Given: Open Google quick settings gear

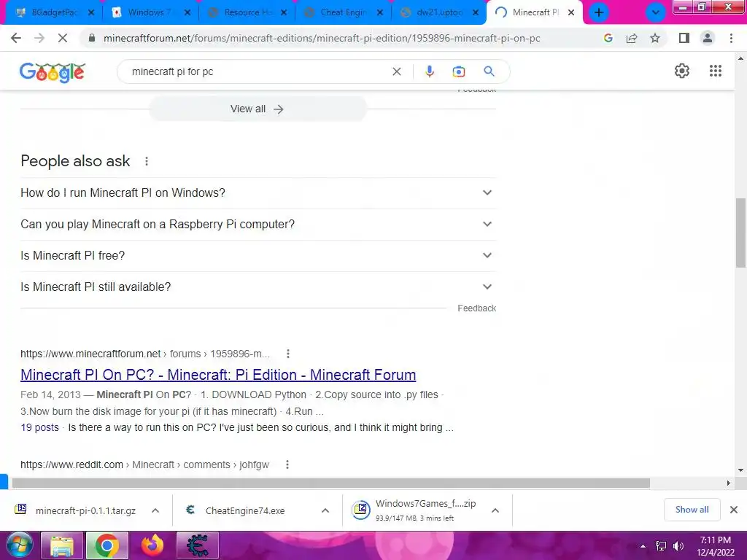Looking at the screenshot, I should (682, 71).
